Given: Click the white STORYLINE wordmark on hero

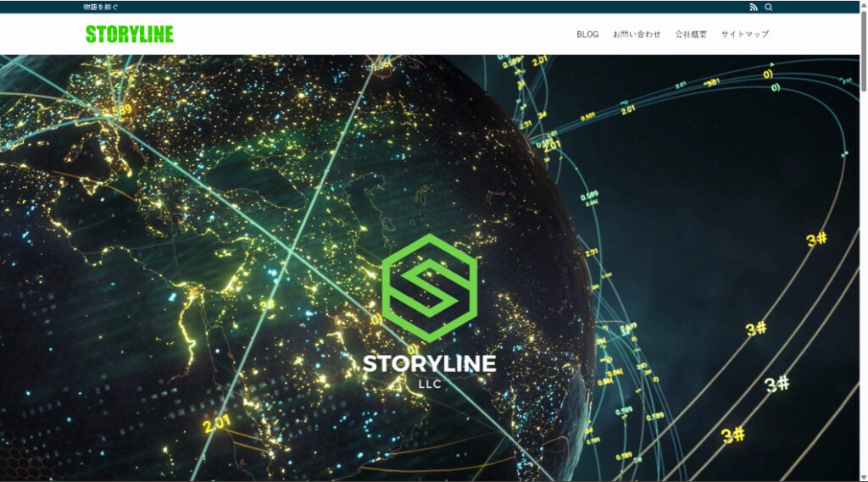Looking at the screenshot, I should click(429, 363).
